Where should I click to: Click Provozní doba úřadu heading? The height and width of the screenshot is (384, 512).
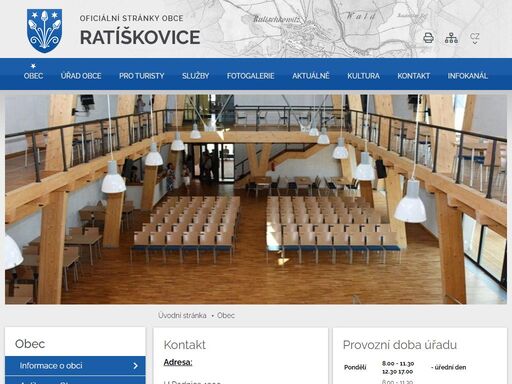(x=400, y=345)
